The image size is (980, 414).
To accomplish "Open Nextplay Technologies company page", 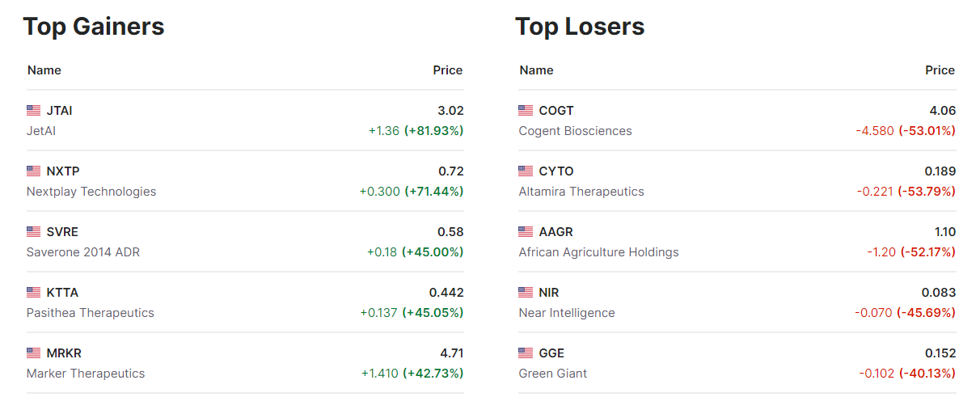I will (x=91, y=192).
